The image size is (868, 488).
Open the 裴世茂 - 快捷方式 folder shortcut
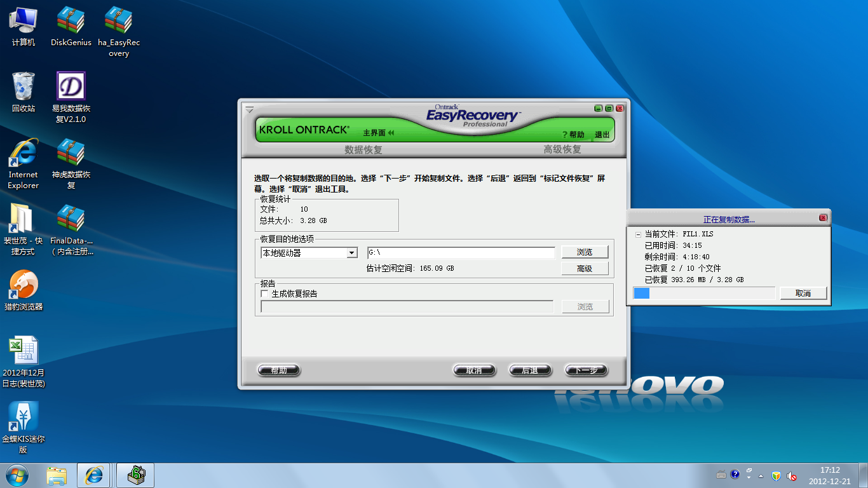pos(24,229)
